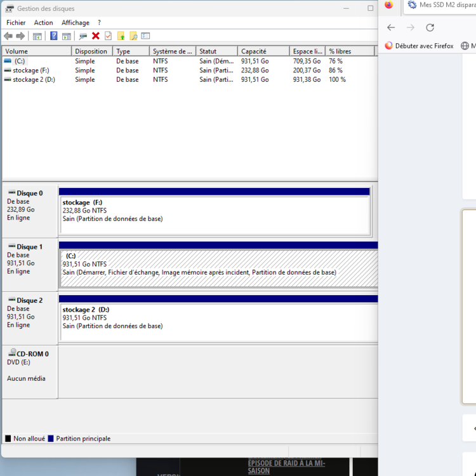This screenshot has height=476, width=476.
Task: Open the Action menu
Action: tap(43, 23)
